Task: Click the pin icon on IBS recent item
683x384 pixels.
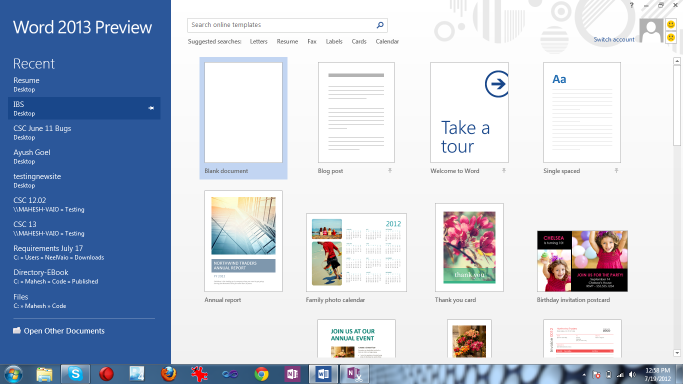Action: (151, 108)
